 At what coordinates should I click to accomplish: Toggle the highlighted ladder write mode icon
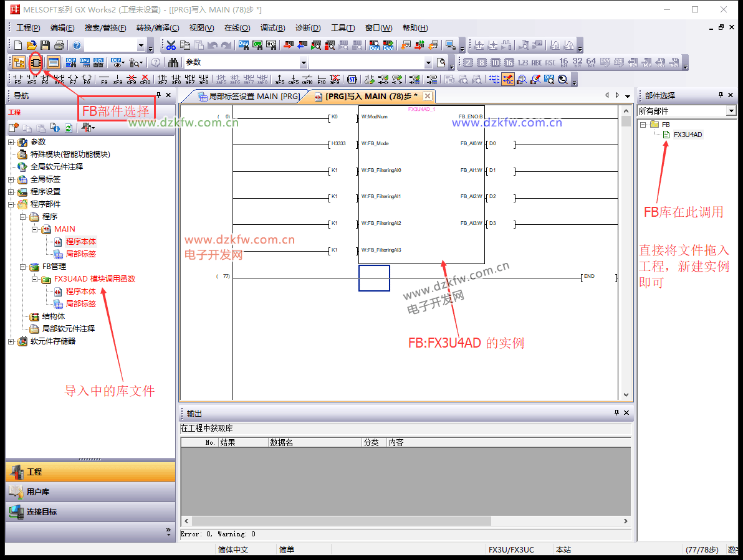pyautogui.click(x=508, y=79)
